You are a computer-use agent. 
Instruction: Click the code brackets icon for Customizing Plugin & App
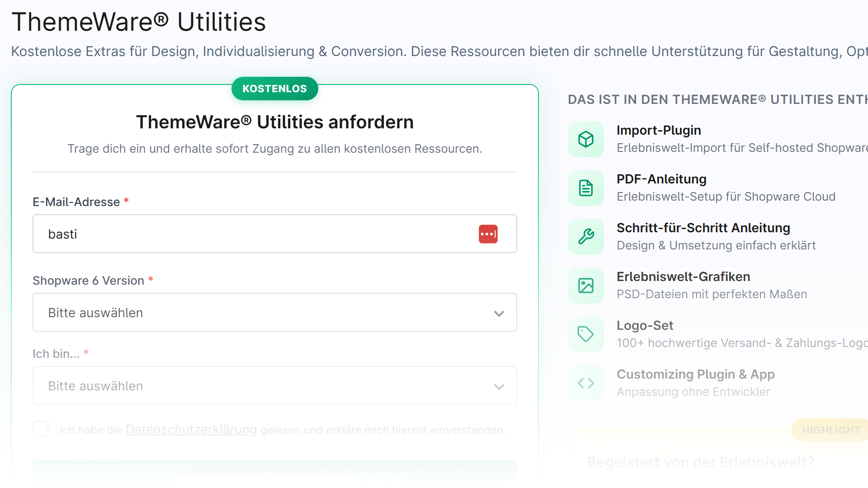pos(586,383)
